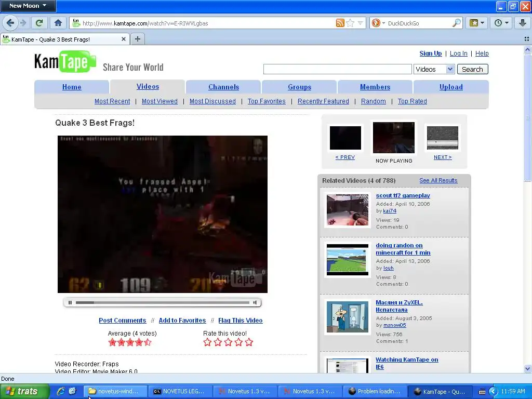Open address bar history dropdown arrow

tap(361, 23)
